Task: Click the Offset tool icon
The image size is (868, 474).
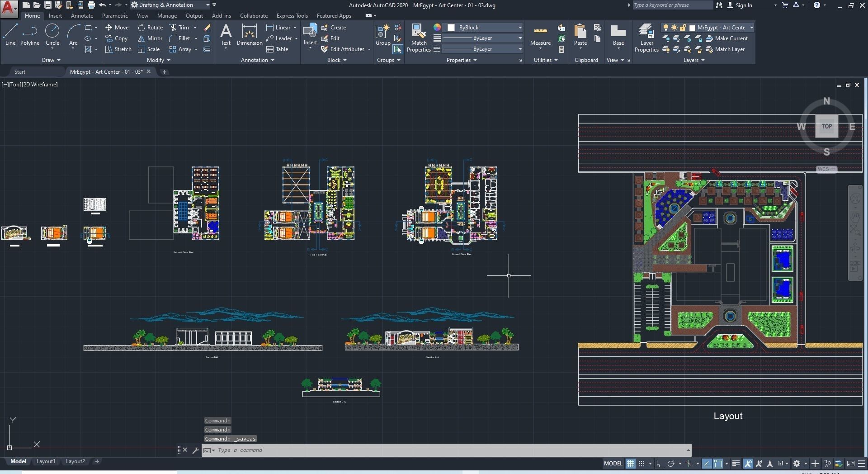Action: (207, 49)
